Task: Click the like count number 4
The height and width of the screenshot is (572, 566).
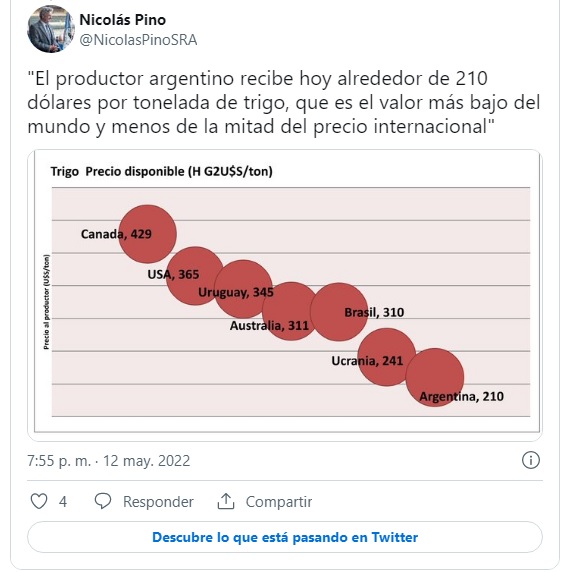Action: pos(63,502)
